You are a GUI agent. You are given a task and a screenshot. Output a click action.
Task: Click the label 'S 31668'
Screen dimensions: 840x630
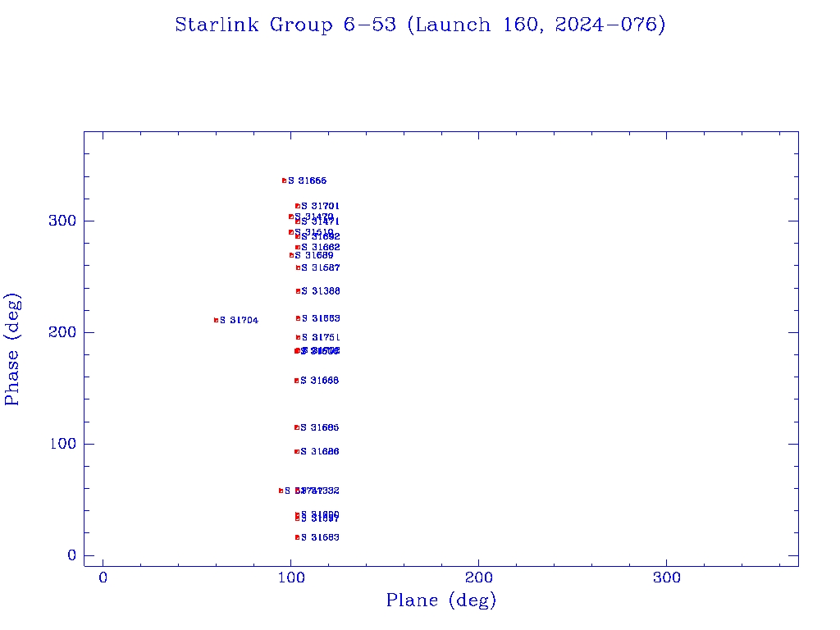[319, 381]
